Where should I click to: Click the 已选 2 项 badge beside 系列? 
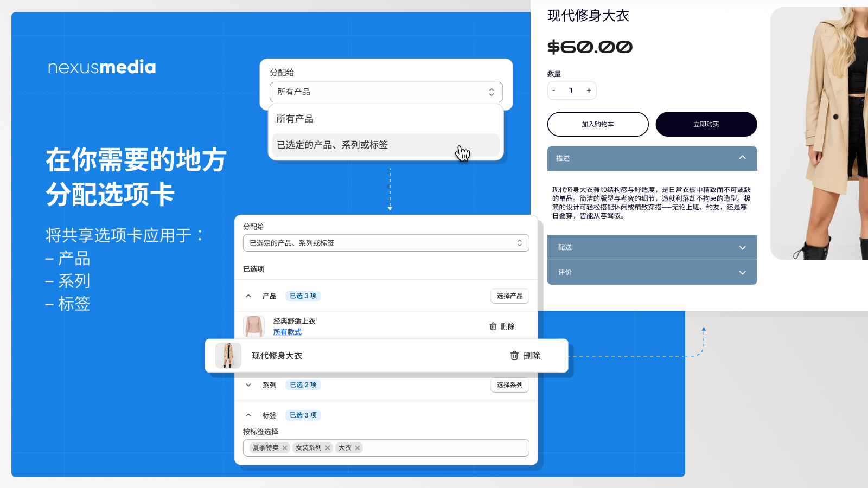[303, 385]
